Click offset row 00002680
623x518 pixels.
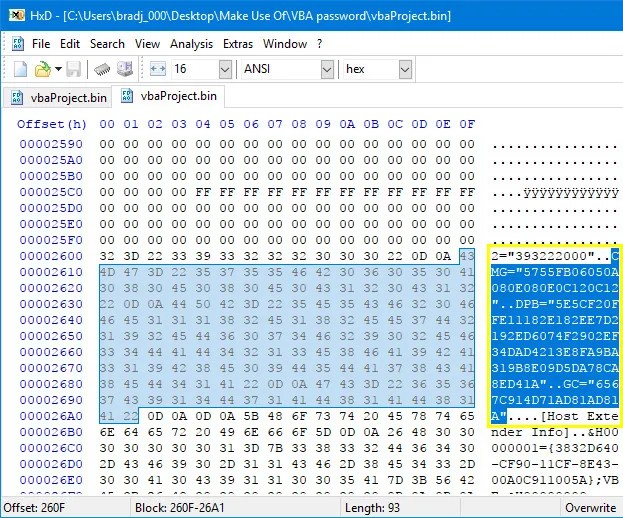(51, 384)
